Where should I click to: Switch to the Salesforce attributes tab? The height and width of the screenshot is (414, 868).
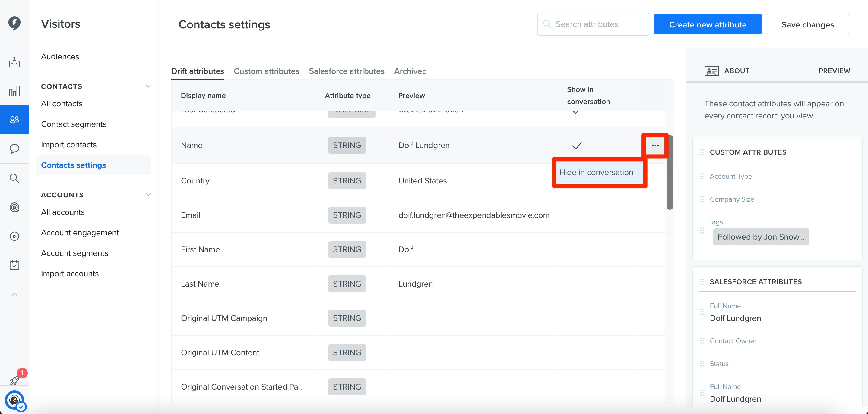point(347,71)
